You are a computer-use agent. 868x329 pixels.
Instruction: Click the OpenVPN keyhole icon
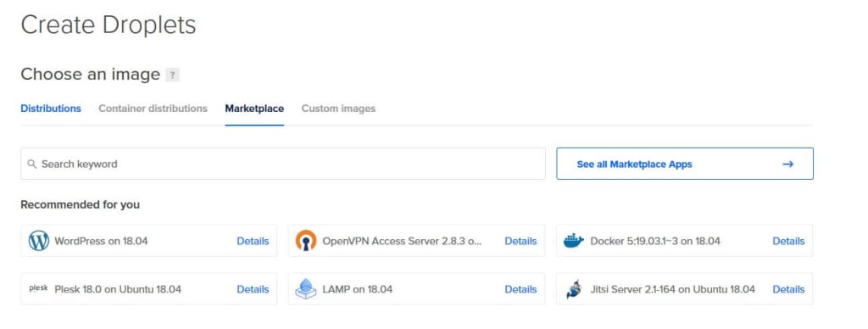coord(306,241)
